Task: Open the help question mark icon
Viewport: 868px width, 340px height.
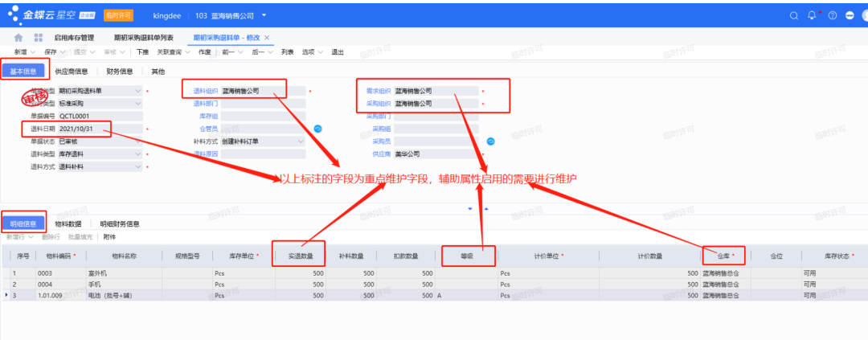Action: pyautogui.click(x=832, y=15)
